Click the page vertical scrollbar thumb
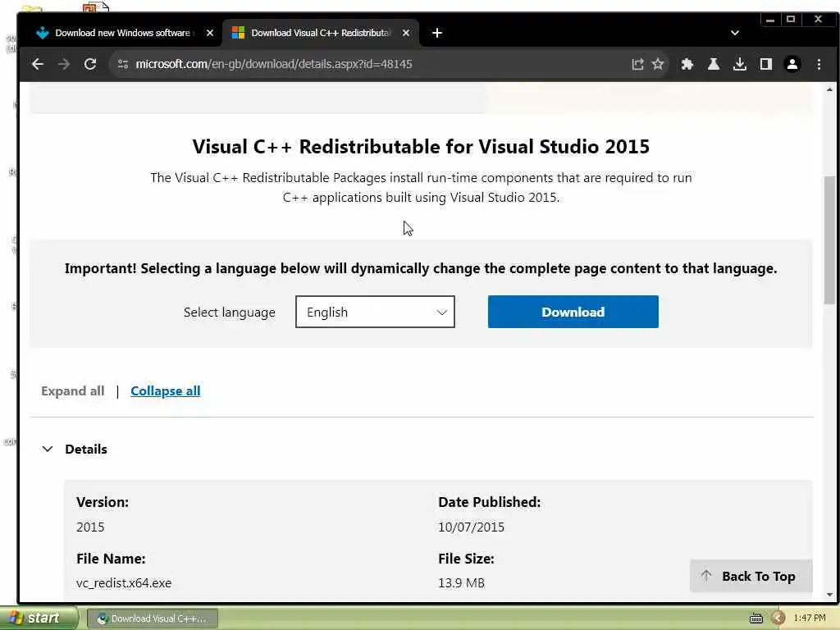Image resolution: width=840 pixels, height=630 pixels. pyautogui.click(x=829, y=240)
